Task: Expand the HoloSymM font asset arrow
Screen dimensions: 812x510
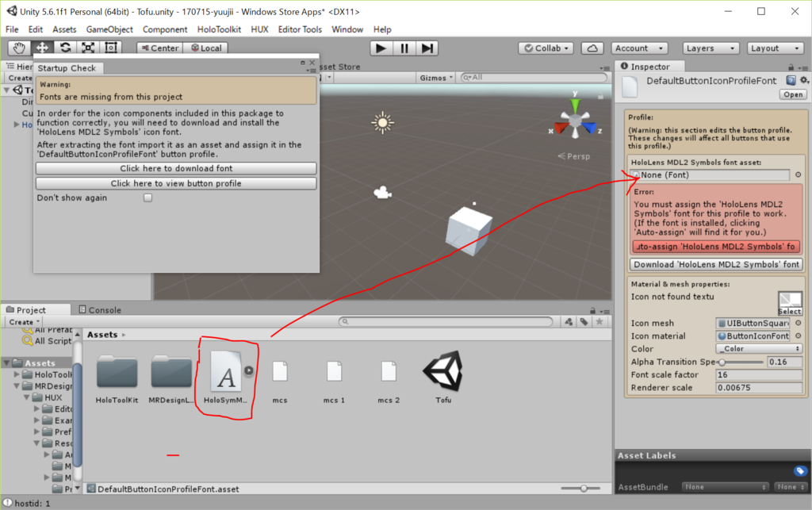Action: pyautogui.click(x=249, y=370)
